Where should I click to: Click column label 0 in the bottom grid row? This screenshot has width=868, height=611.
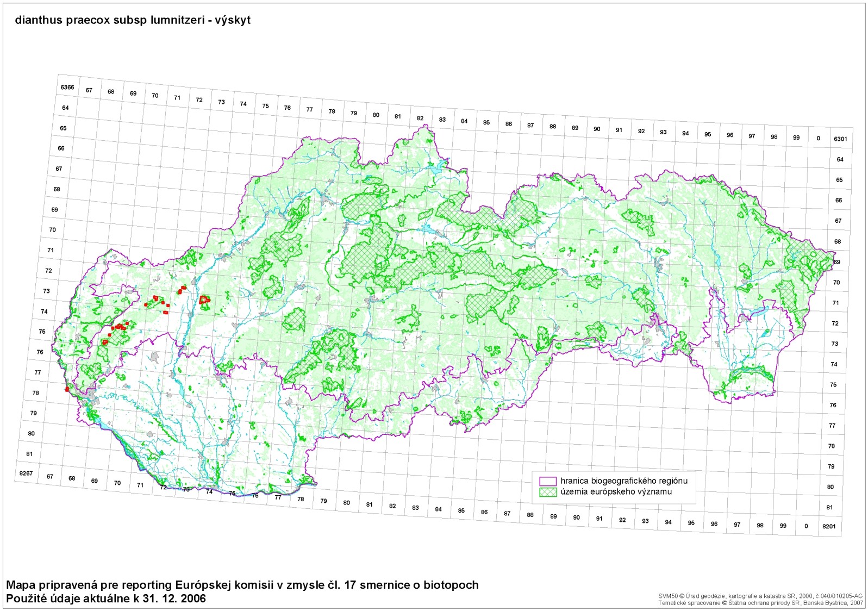(806, 526)
